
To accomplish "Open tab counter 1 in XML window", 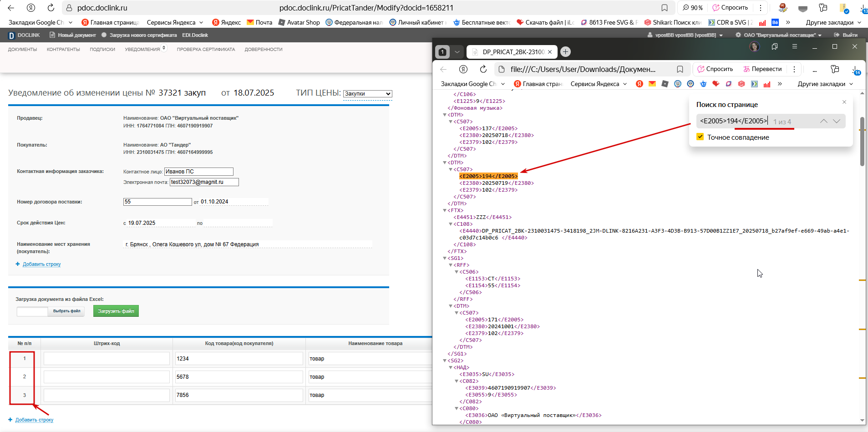I will pyautogui.click(x=442, y=52).
